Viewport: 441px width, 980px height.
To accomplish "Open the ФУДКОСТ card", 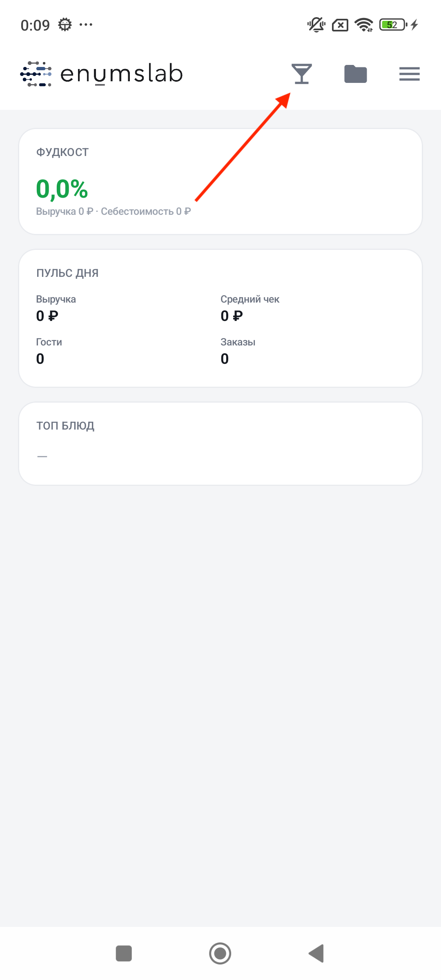I will coord(220,182).
